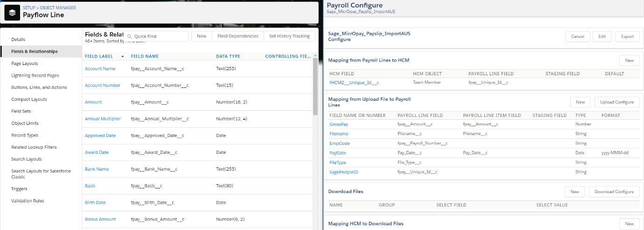The image size is (644, 230).
Task: Open the GrossPay mapping link
Action: pyautogui.click(x=339, y=124)
